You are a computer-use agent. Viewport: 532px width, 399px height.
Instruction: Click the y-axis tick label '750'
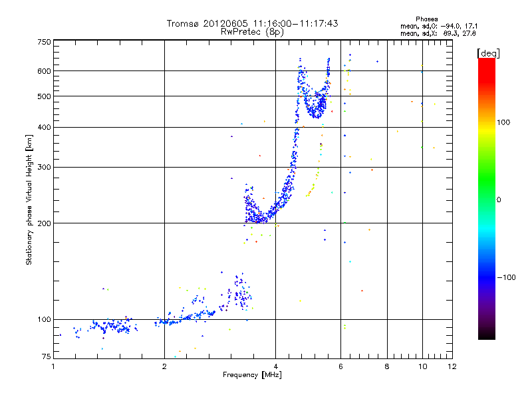click(44, 42)
